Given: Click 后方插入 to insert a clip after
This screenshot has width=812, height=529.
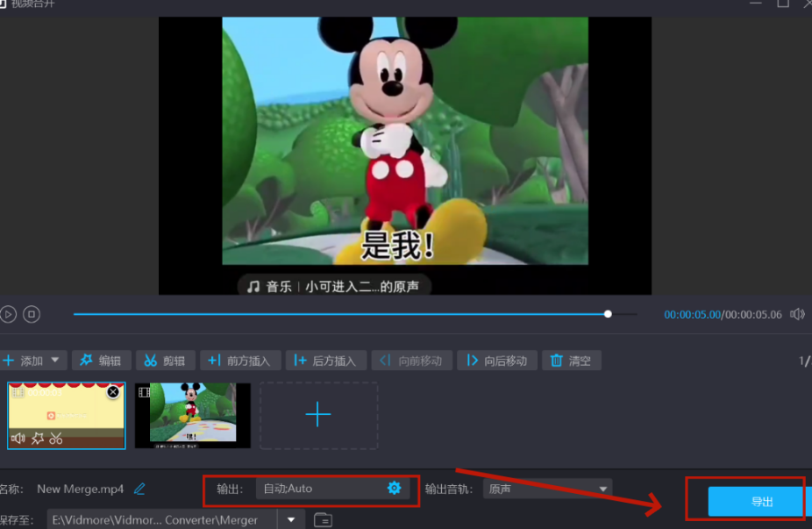Looking at the screenshot, I should click(325, 360).
